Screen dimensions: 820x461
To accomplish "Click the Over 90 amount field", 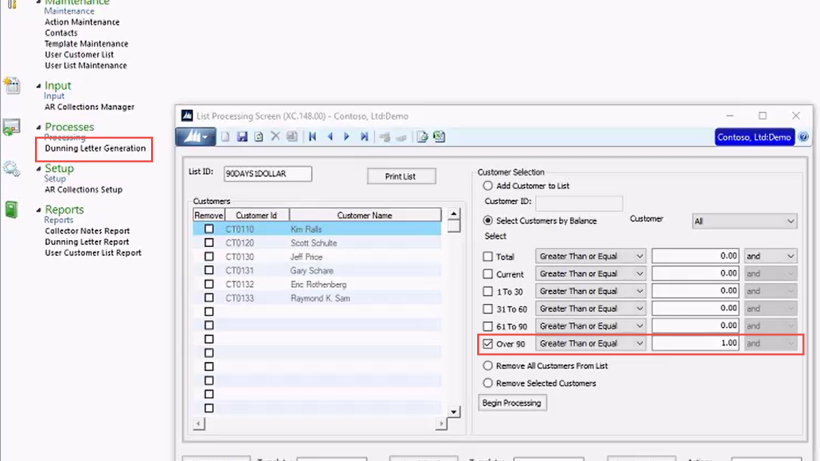I will [x=696, y=343].
